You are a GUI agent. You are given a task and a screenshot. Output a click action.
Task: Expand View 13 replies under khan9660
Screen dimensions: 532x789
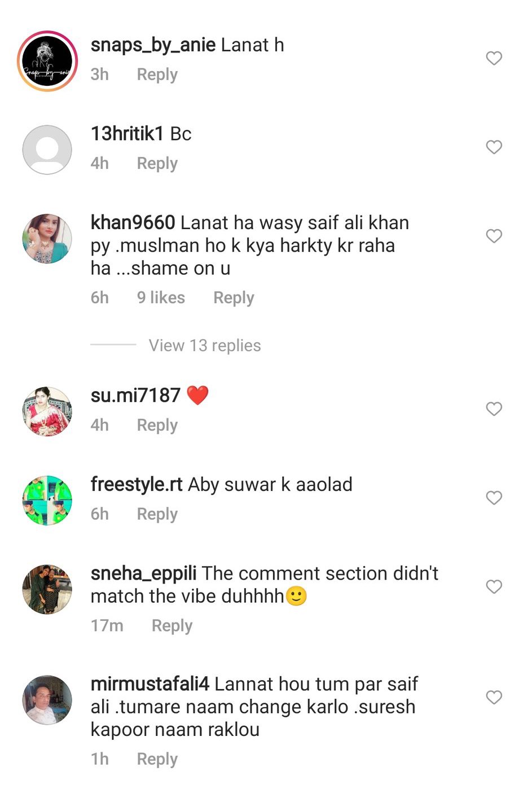pos(204,345)
